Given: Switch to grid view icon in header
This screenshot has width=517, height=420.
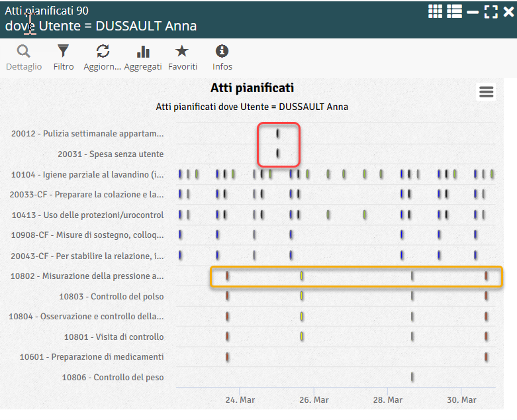Looking at the screenshot, I should click(x=435, y=11).
